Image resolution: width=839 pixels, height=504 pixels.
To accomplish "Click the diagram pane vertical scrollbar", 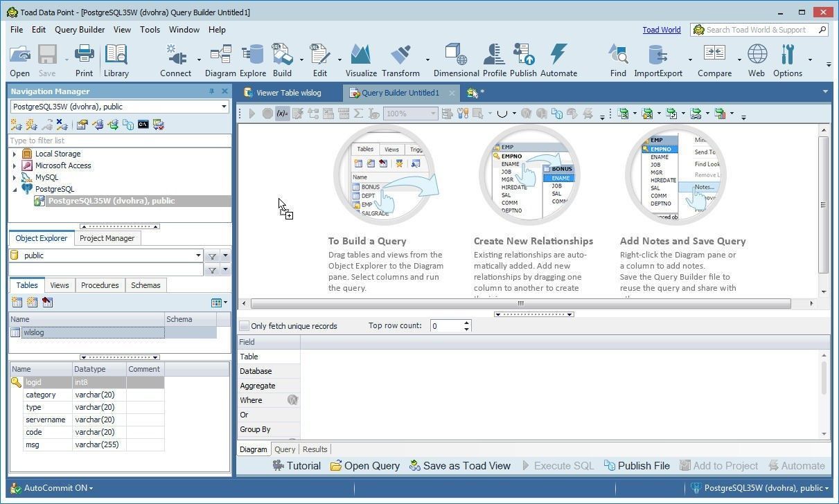I will coord(824,204).
